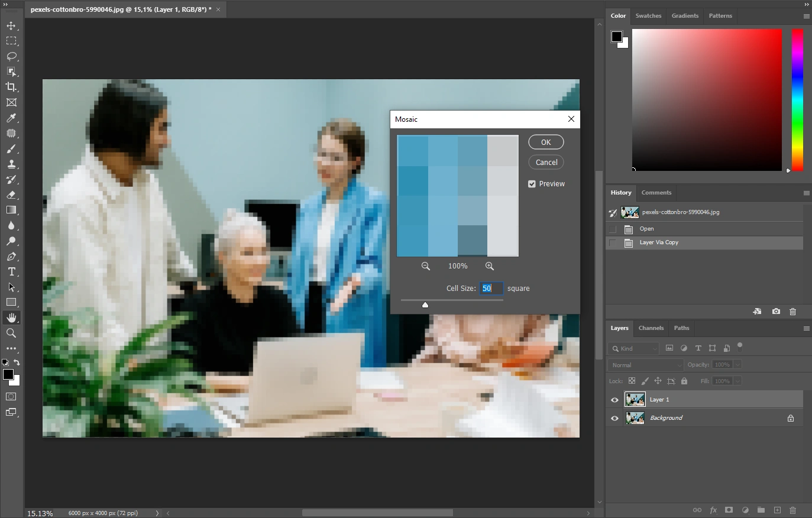The image size is (812, 518).
Task: Select the Rectangular Marquee tool
Action: click(11, 41)
